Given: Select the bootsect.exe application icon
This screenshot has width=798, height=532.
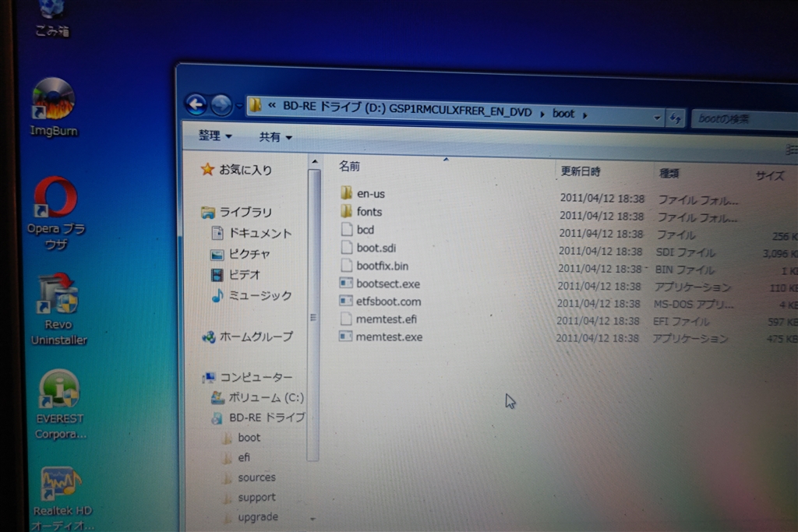Looking at the screenshot, I should tap(346, 283).
